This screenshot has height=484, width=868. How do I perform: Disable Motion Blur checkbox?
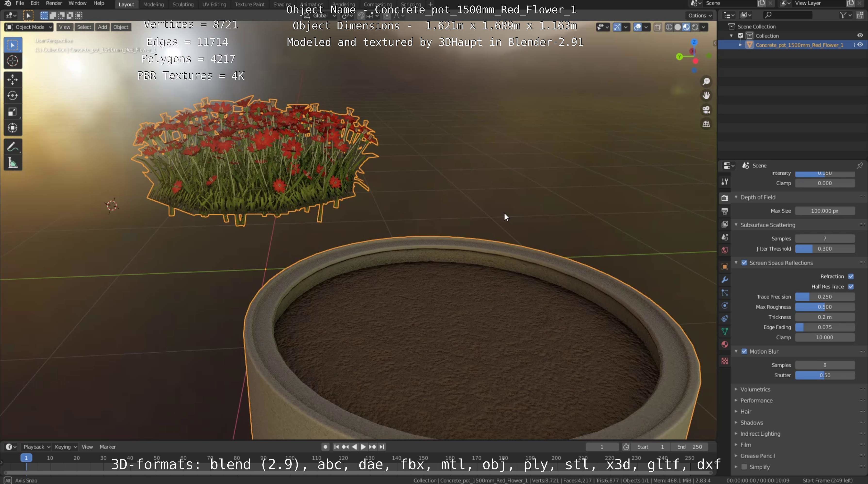744,351
